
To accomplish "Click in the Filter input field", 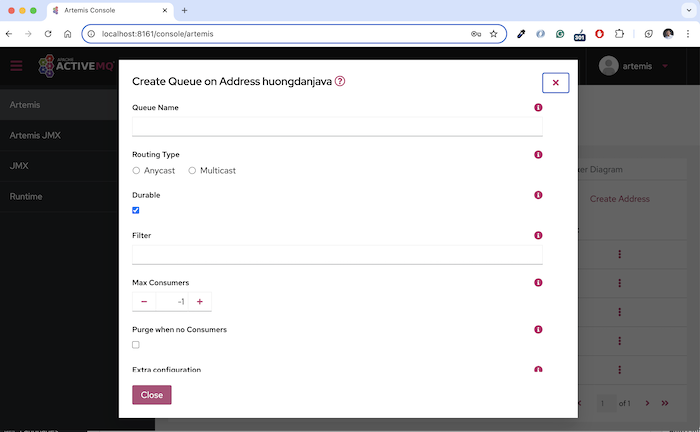I will point(337,255).
